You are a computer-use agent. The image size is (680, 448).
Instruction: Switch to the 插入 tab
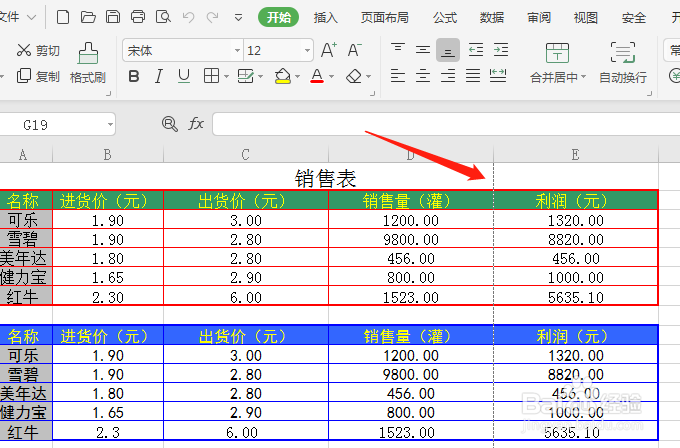click(x=326, y=18)
